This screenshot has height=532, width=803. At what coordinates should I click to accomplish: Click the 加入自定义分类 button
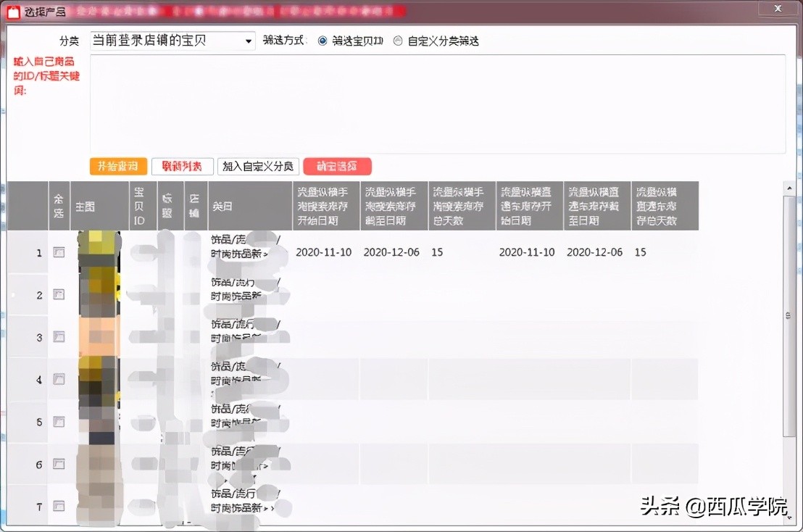point(258,167)
